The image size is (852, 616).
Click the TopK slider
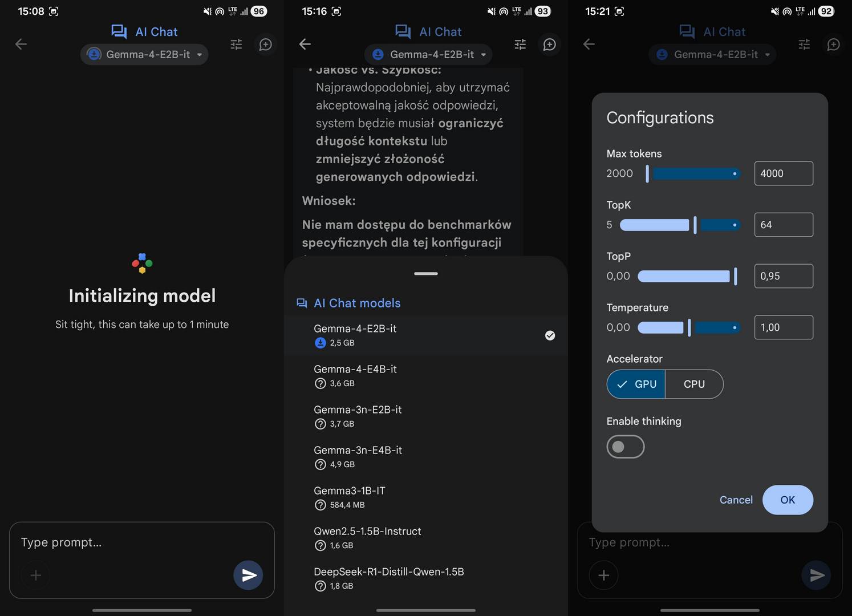point(680,225)
